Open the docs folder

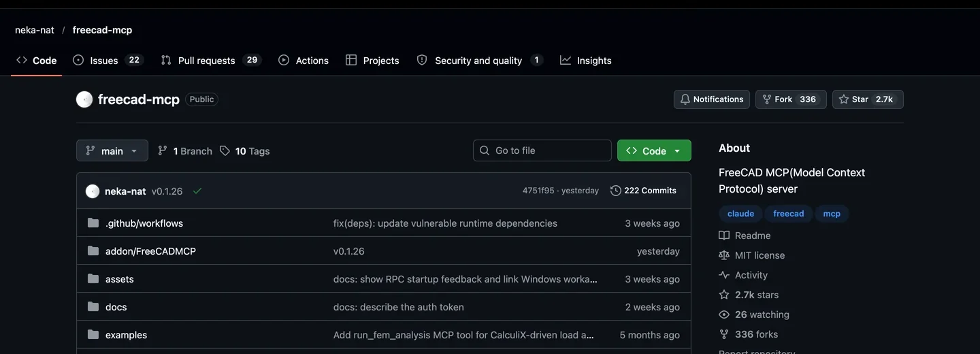116,307
